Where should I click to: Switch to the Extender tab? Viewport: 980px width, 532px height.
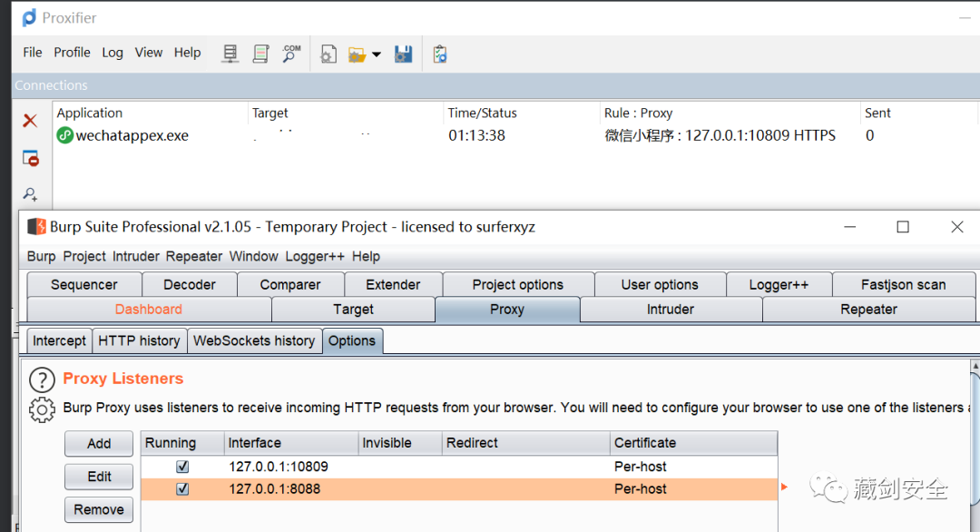[393, 284]
